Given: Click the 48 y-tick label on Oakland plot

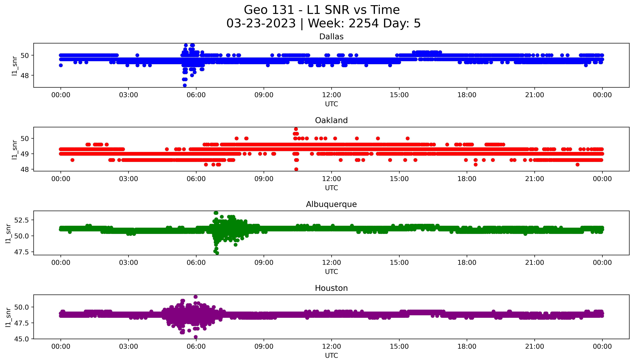Looking at the screenshot, I should point(25,169).
